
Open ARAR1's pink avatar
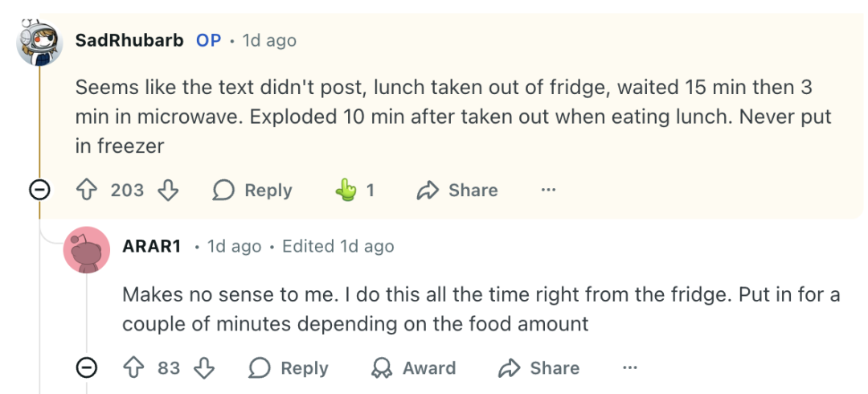click(86, 250)
